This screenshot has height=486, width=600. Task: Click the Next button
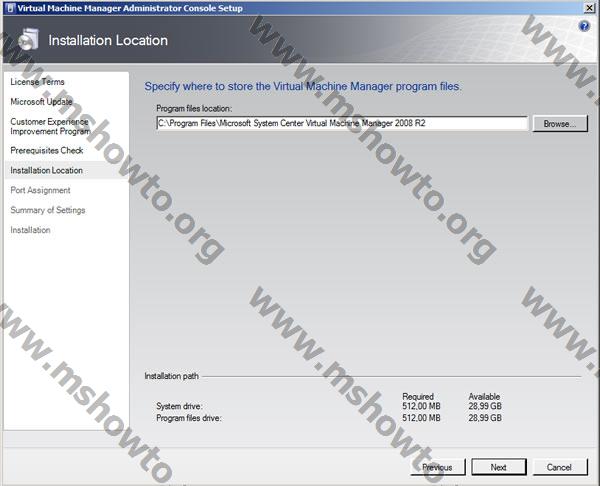(x=499, y=467)
